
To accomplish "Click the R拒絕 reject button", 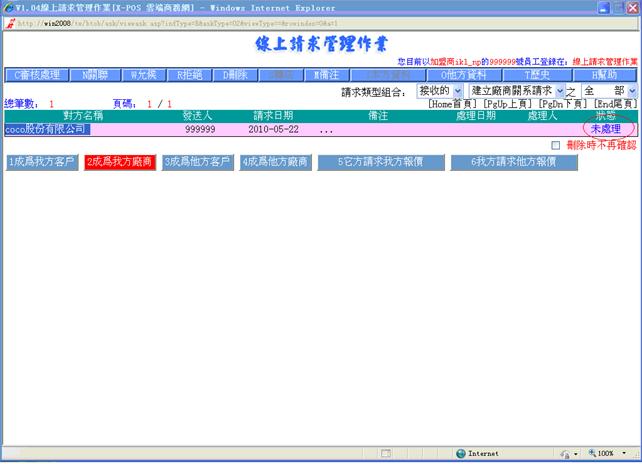I will coord(191,75).
